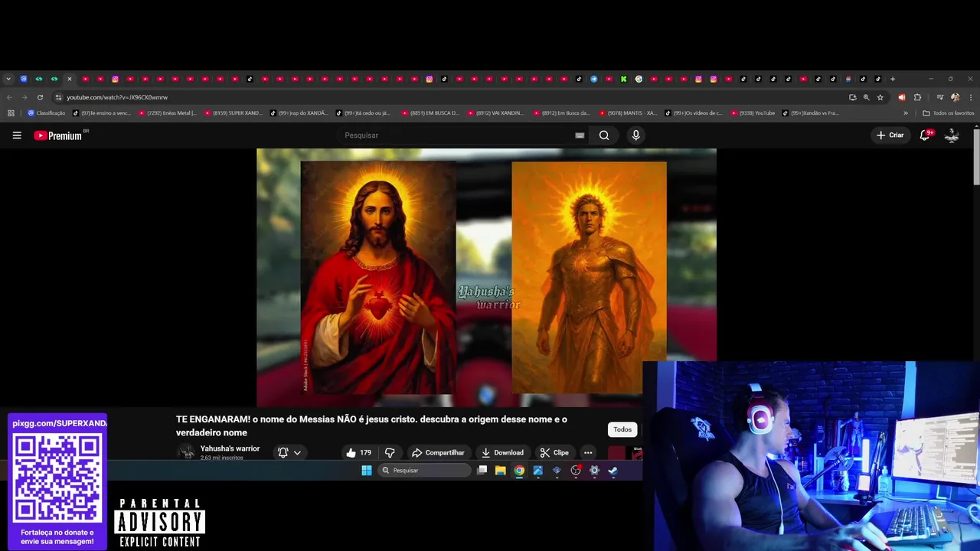The image size is (980, 551).
Task: Expand the notification preference dropdown for channel
Action: pos(297,452)
